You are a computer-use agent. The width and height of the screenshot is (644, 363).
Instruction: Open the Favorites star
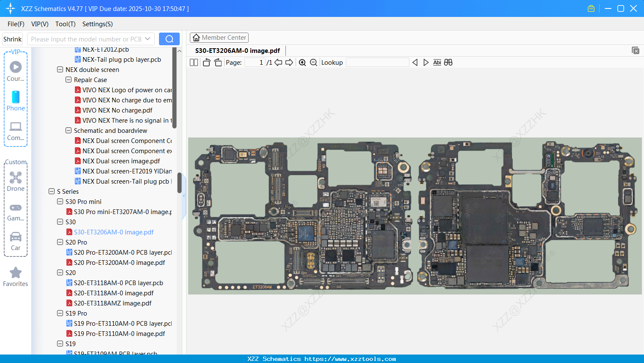[16, 277]
